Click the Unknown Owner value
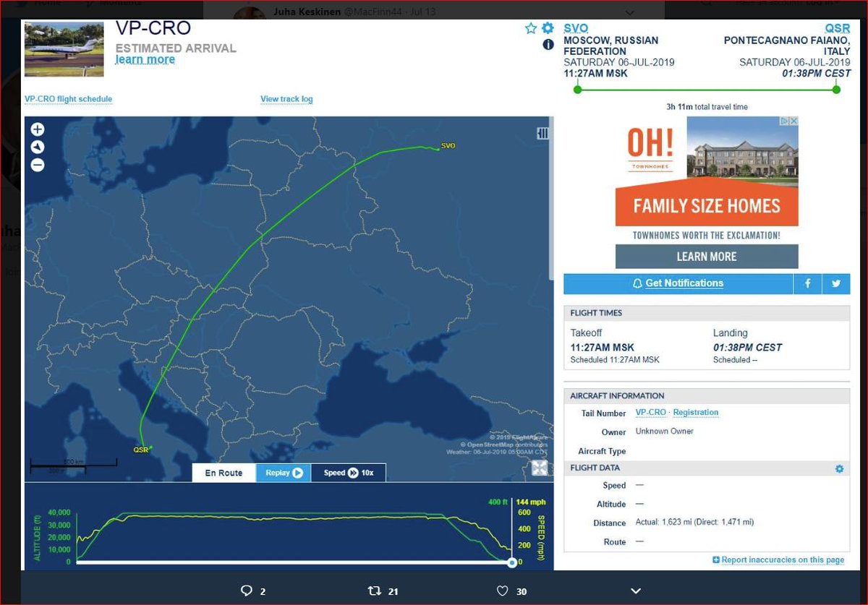The width and height of the screenshot is (868, 605). (x=664, y=432)
